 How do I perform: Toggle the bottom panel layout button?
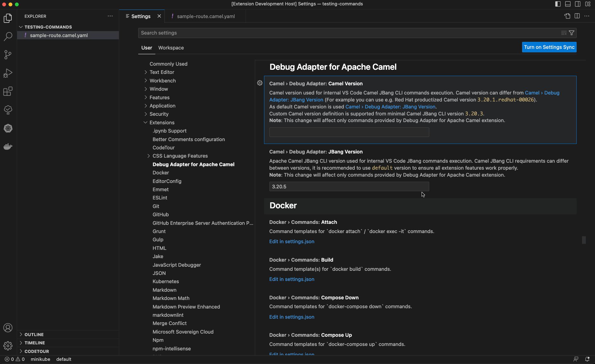click(x=568, y=4)
